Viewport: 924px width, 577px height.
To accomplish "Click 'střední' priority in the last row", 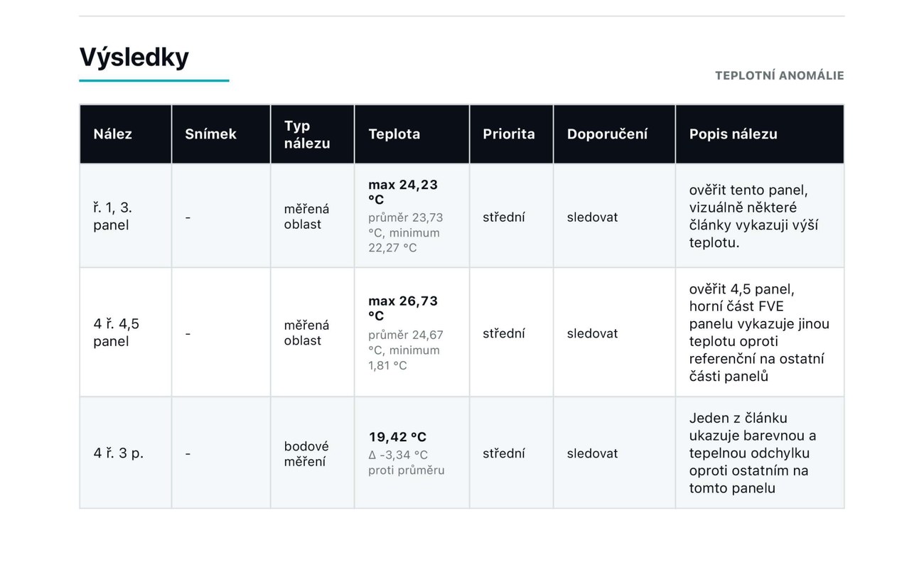I will click(503, 453).
